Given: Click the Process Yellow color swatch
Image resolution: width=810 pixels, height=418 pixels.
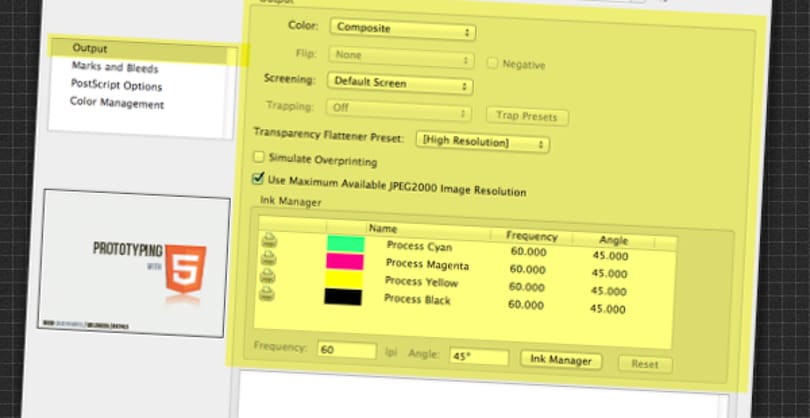Looking at the screenshot, I should coord(344,280).
